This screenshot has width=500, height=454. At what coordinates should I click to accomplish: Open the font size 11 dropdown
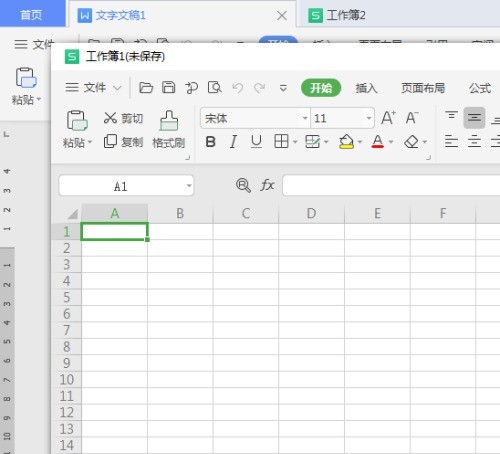coord(369,118)
